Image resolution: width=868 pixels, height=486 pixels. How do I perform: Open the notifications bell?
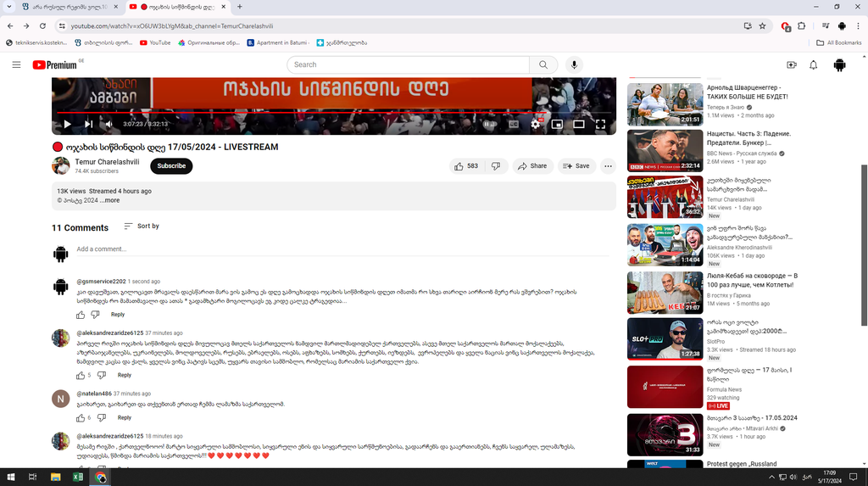[x=813, y=64]
